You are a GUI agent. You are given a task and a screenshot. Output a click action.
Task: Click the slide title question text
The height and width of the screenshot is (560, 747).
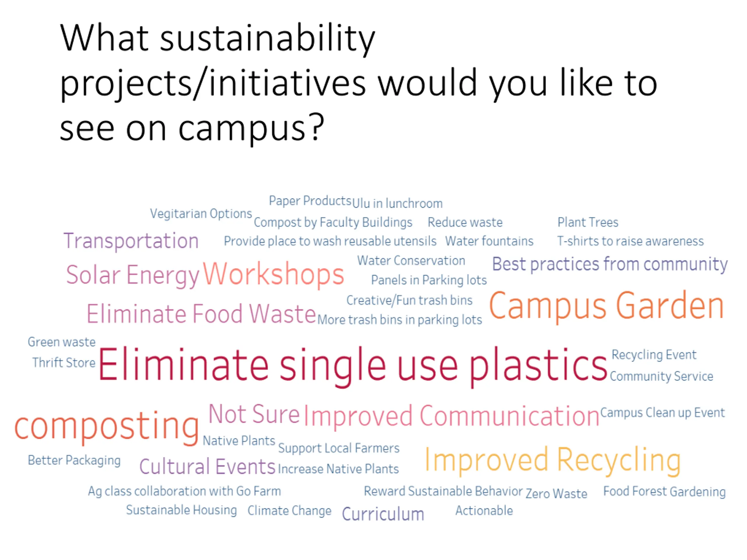[358, 83]
